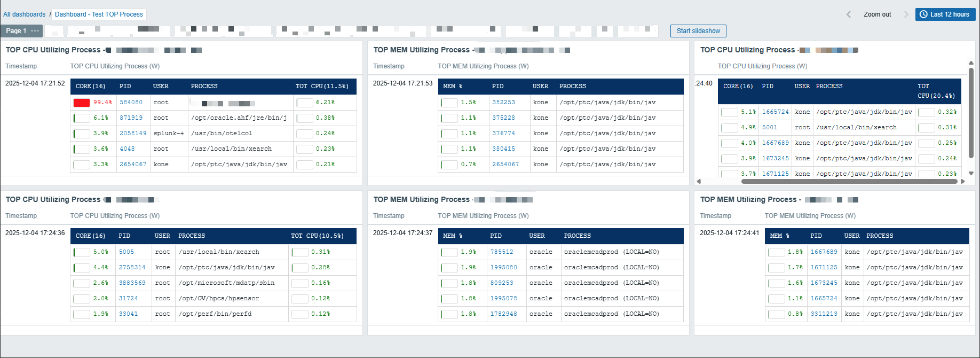This screenshot has width=980, height=358.
Task: Open the All dashboards breadcrumb link
Action: pos(25,14)
